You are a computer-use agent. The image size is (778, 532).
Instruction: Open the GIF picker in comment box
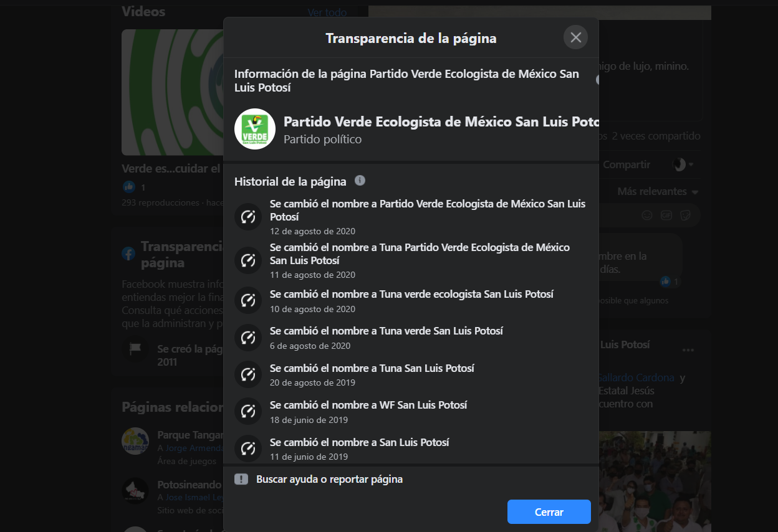(x=666, y=215)
